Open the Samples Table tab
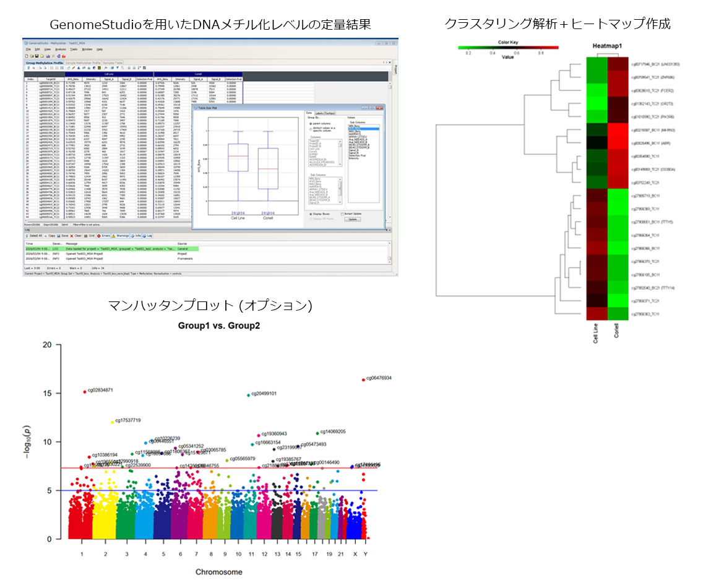The height and width of the screenshot is (588, 711). [113, 63]
